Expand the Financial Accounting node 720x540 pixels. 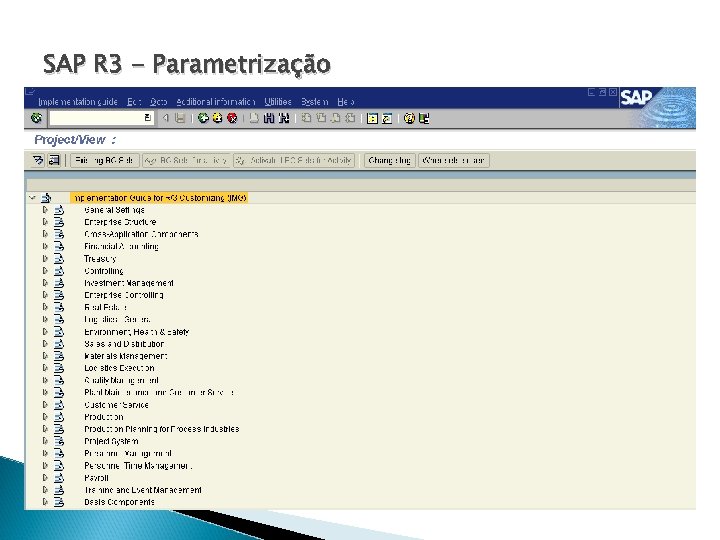coord(45,246)
